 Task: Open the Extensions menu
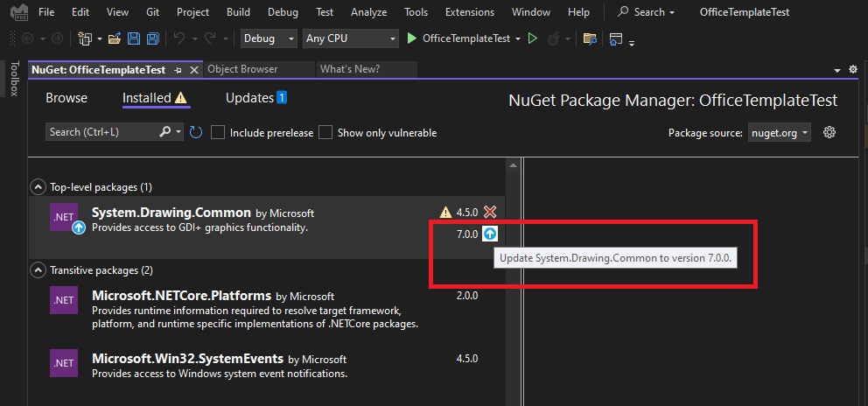tap(470, 11)
